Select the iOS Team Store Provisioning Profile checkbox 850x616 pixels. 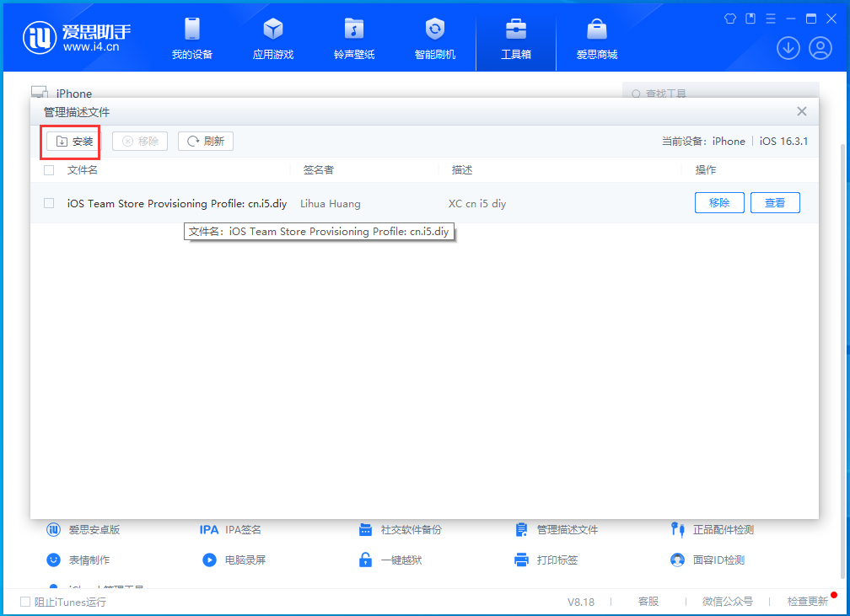point(48,203)
